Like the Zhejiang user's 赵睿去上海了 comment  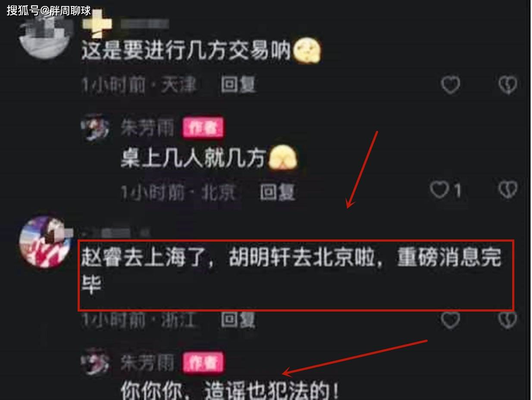[x=451, y=320]
